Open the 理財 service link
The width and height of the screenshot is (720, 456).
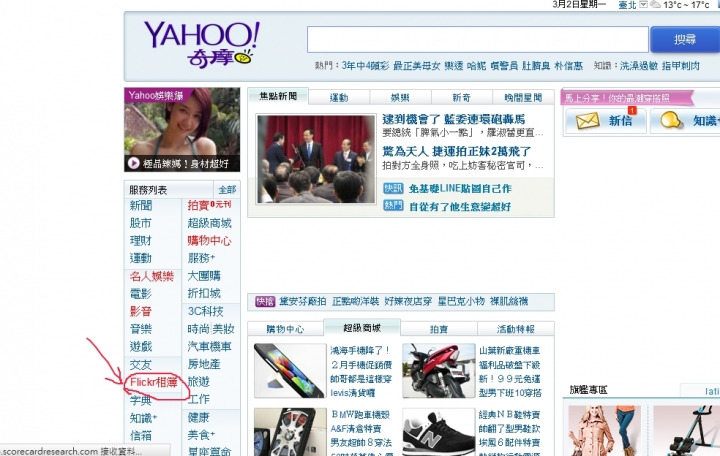tap(141, 240)
